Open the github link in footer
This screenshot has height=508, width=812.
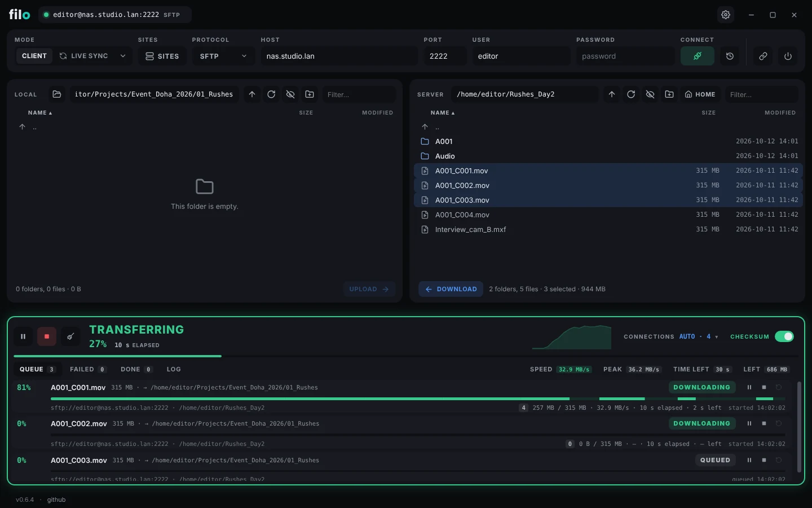[56, 500]
